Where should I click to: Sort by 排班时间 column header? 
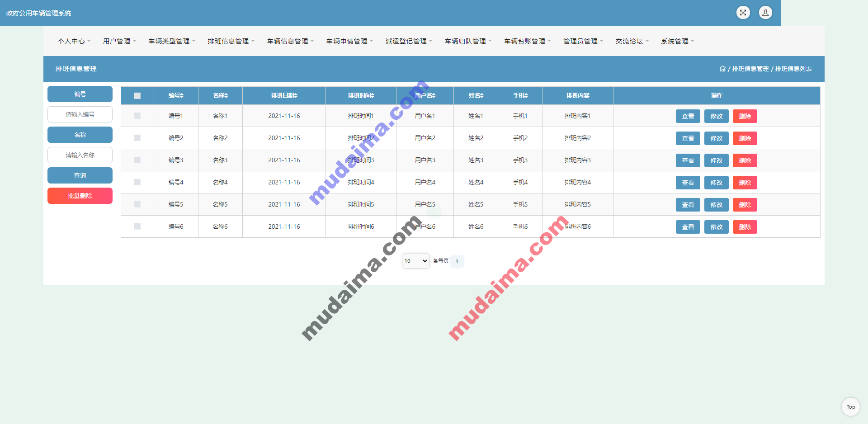pyautogui.click(x=361, y=95)
